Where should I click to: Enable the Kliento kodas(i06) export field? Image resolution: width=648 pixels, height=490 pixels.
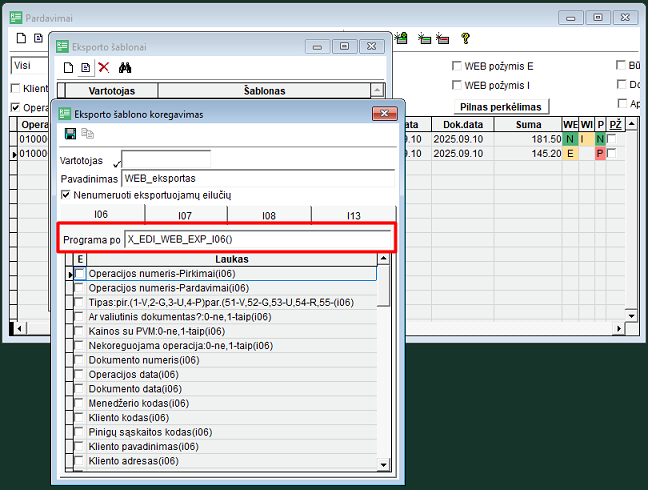point(79,418)
